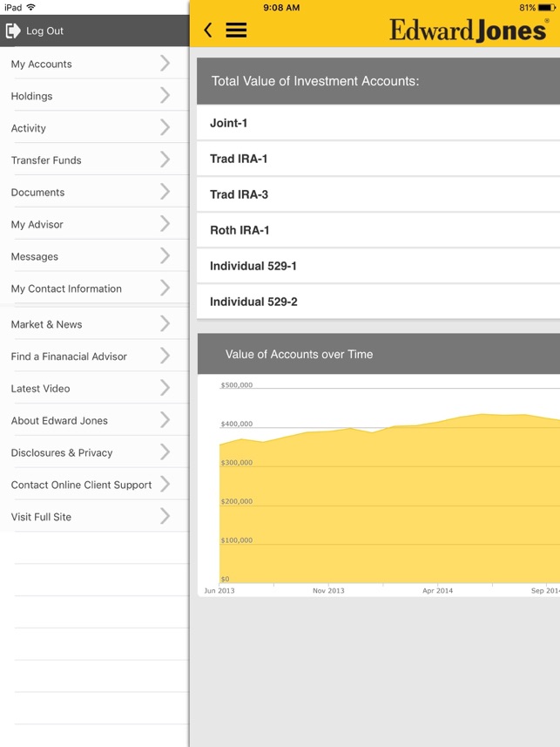Tap Value of Accounts over Time header
Viewport: 560px width, 747px height.
(379, 354)
